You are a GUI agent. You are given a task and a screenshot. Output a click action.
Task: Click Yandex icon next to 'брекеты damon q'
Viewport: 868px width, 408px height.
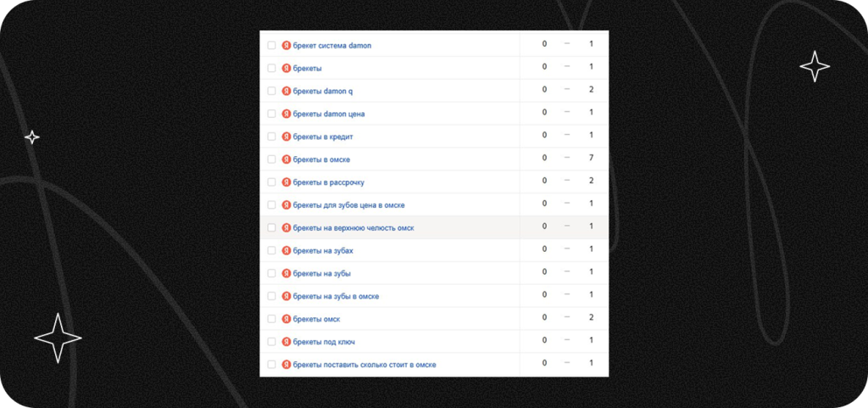(286, 91)
